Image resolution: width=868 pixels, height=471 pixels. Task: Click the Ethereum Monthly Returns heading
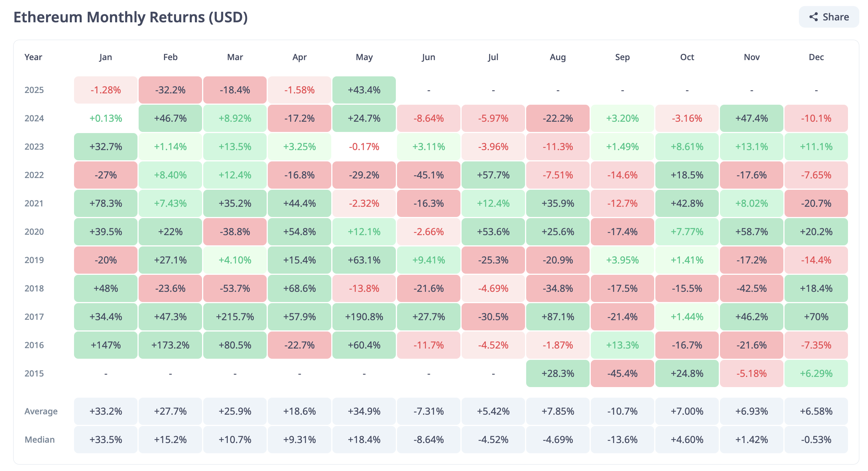tap(131, 17)
